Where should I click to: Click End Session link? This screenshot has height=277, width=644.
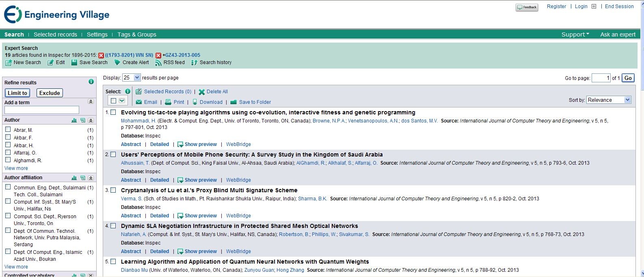pos(619,6)
